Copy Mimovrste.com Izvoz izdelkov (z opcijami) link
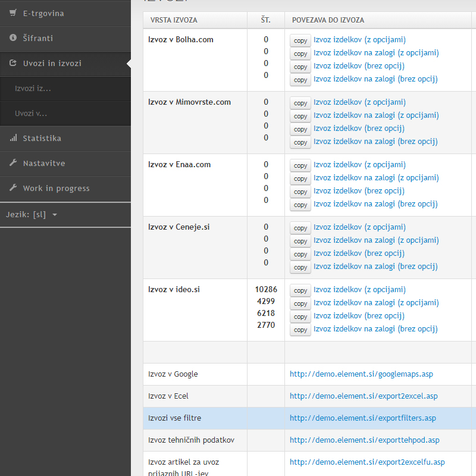476x476 pixels. tap(300, 103)
